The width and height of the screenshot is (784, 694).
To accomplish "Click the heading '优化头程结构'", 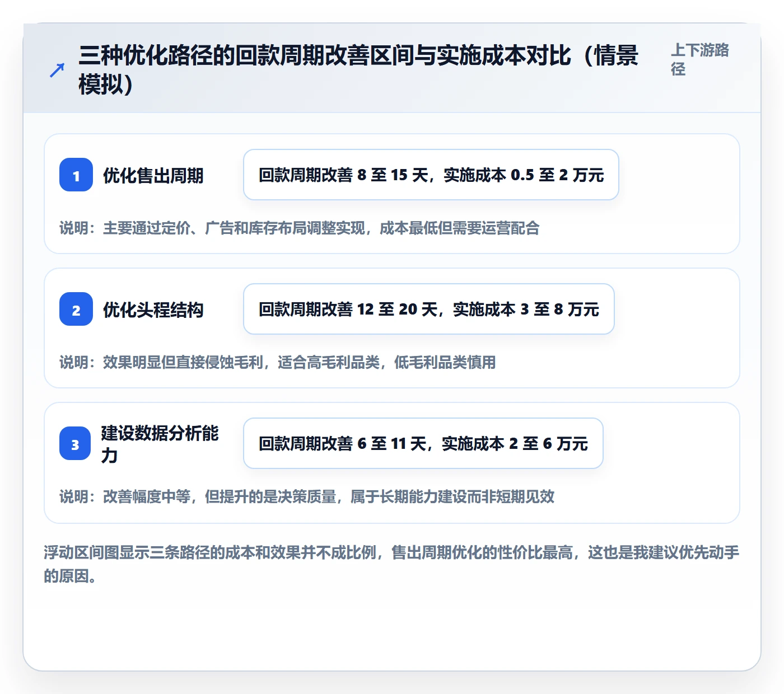I will 153,310.
